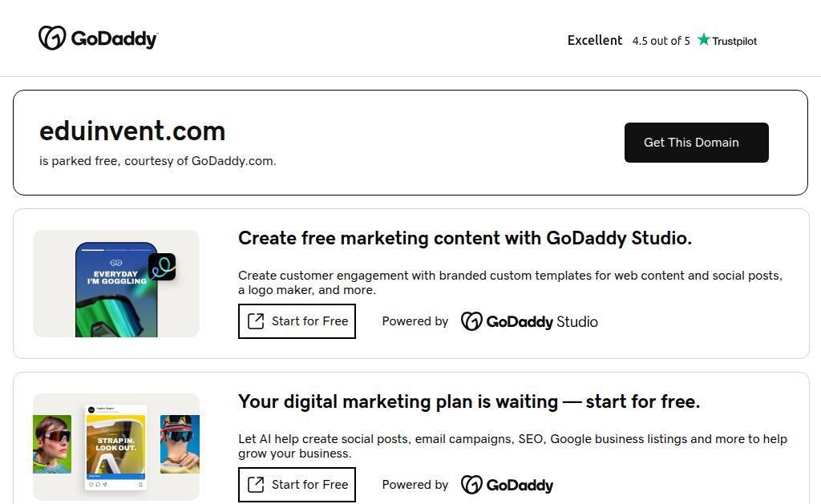Click the GoDaddy heart logo icon in header
Viewport: 821px width, 504px height.
pos(52,38)
